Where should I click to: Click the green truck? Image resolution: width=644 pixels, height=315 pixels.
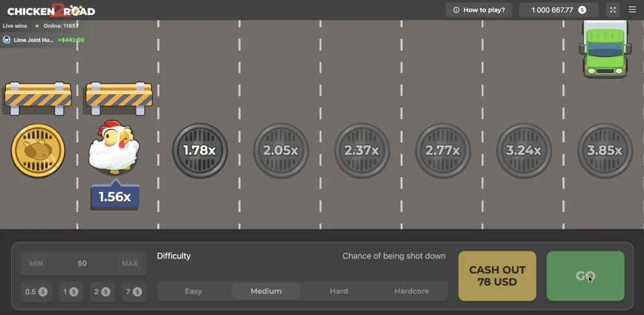point(605,50)
